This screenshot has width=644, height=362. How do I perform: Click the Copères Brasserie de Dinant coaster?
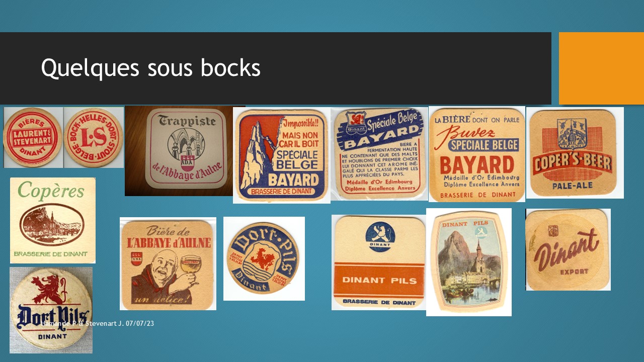pyautogui.click(x=53, y=220)
